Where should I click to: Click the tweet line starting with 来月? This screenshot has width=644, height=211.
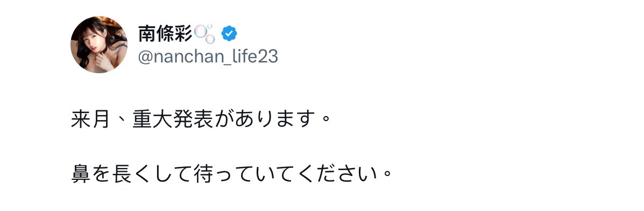pyautogui.click(x=201, y=119)
